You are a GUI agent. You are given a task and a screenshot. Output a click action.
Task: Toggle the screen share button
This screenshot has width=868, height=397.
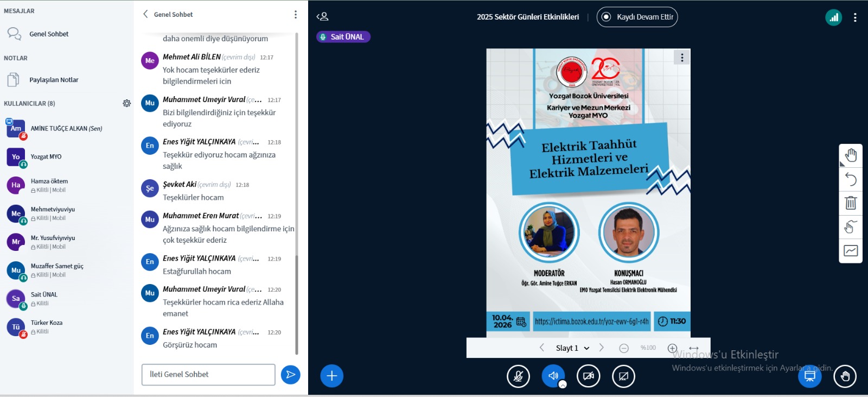pyautogui.click(x=623, y=376)
